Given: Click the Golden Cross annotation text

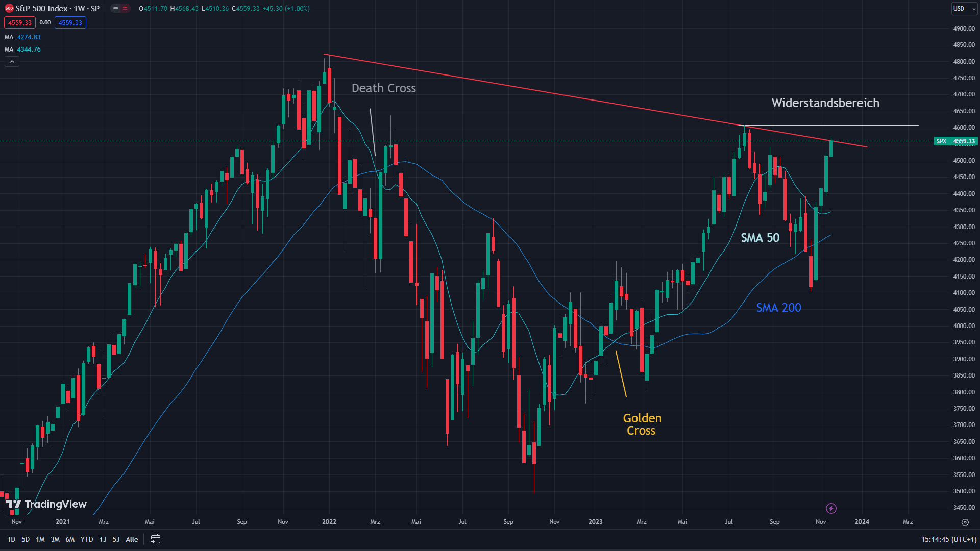Looking at the screenshot, I should 642,424.
